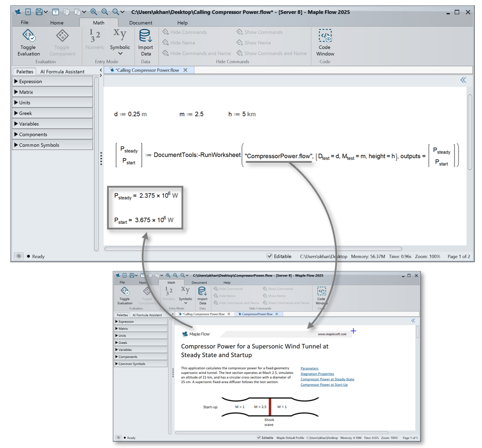Expand the Units palette in the upper window
Image resolution: width=482 pixels, height=448 pixels.
click(x=52, y=103)
